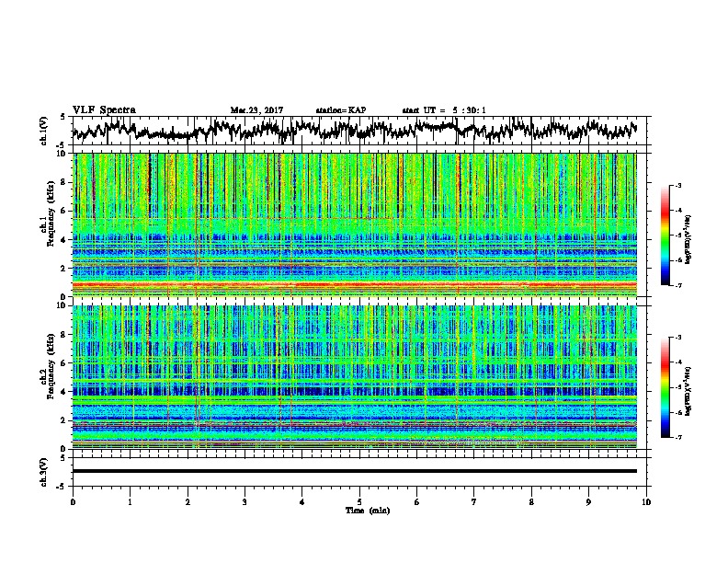Click time axis tick label '2'

pos(188,501)
